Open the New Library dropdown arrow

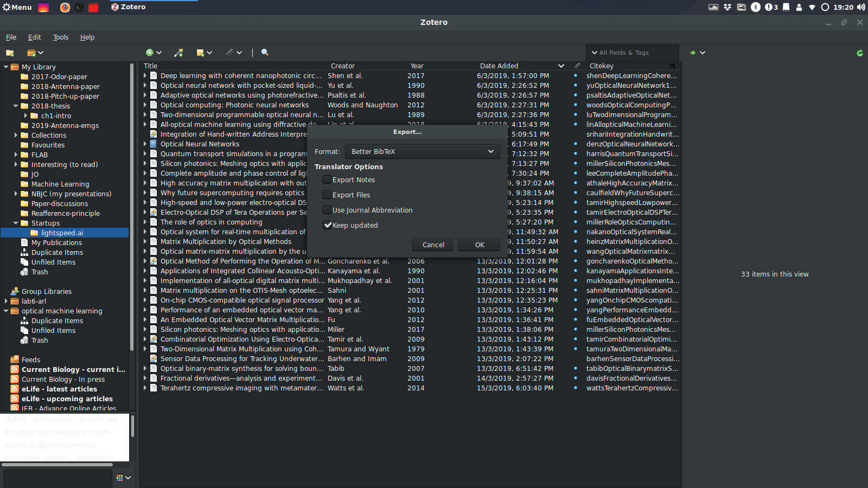(41, 53)
